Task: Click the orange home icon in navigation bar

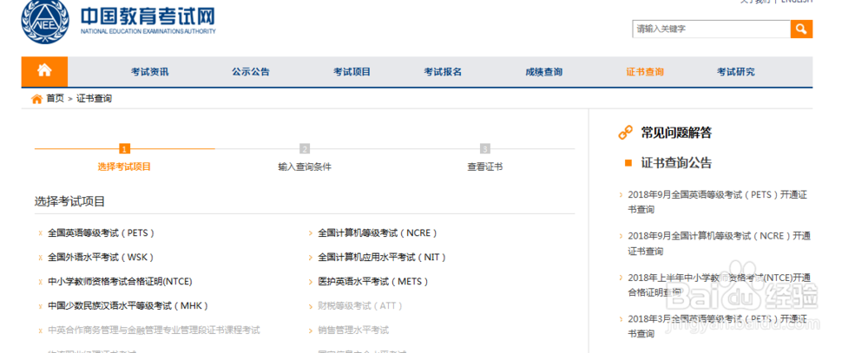Action: coord(44,71)
